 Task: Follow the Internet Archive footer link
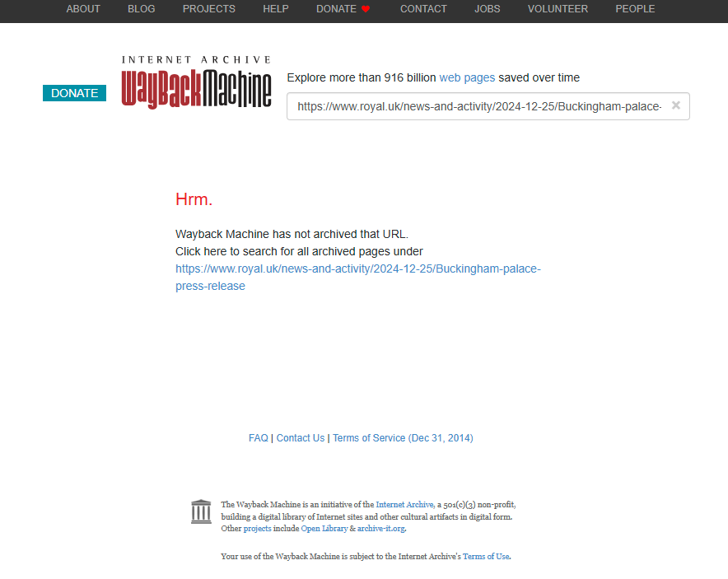(405, 504)
